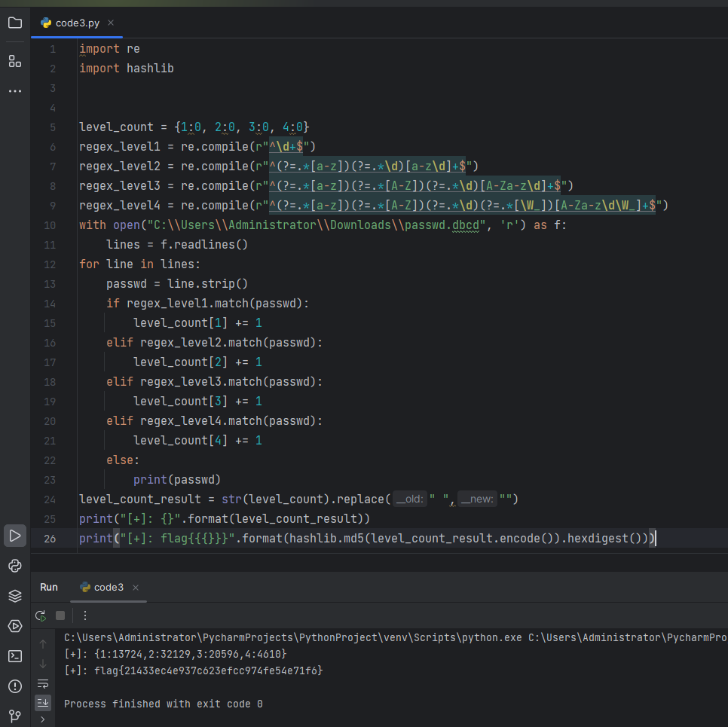This screenshot has width=728, height=727.
Task: Click 'Process finished with exit code 0'
Action: pyautogui.click(x=163, y=704)
